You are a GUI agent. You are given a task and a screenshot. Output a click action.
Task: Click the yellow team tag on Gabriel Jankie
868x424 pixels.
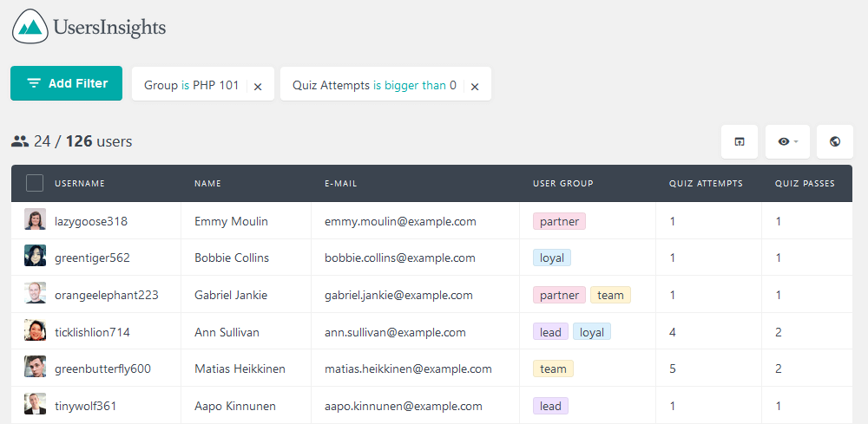click(x=610, y=295)
